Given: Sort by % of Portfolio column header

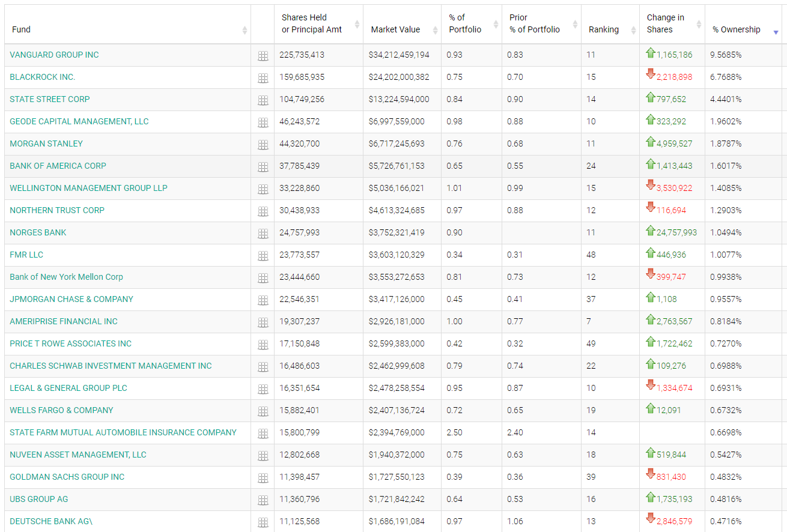Looking at the screenshot, I should [x=472, y=24].
